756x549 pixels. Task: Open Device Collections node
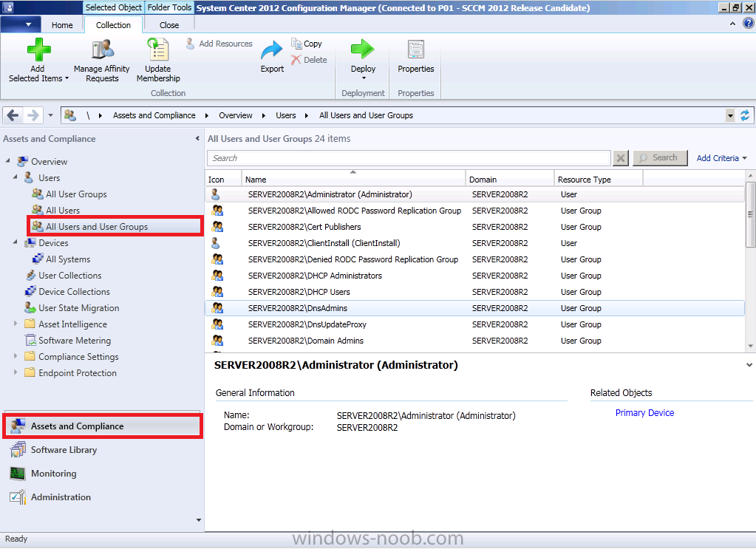(67, 292)
